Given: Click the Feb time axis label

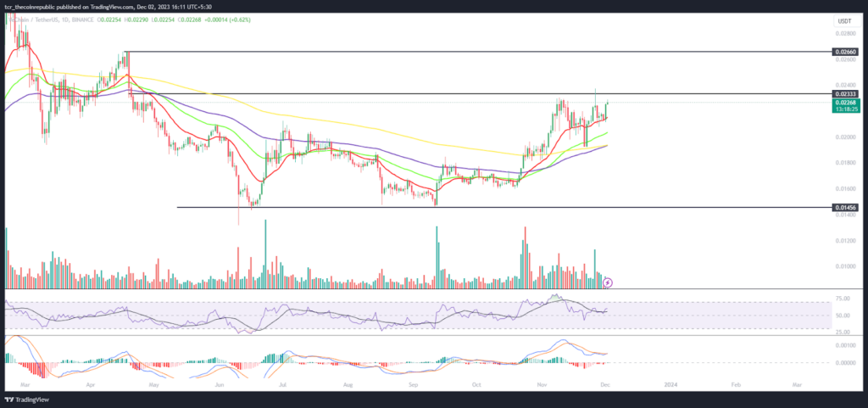Looking at the screenshot, I should pyautogui.click(x=736, y=383).
